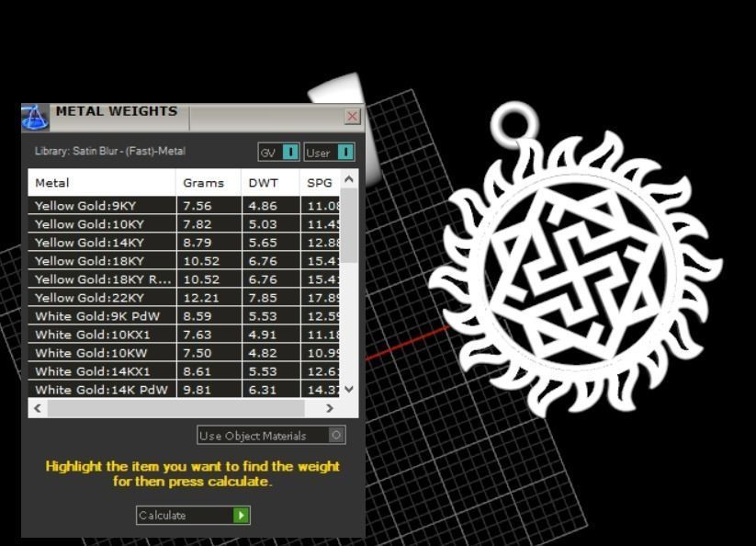756x546 pixels.
Task: Select the White Gold:14KX1 row
Action: point(185,371)
